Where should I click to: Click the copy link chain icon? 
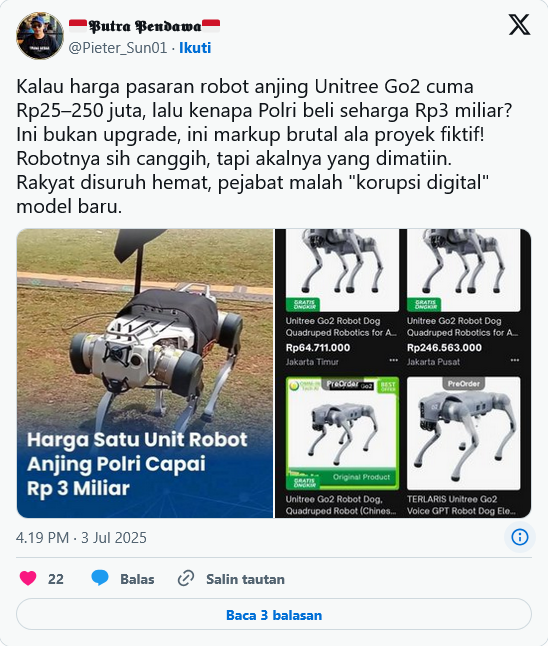pos(186,578)
